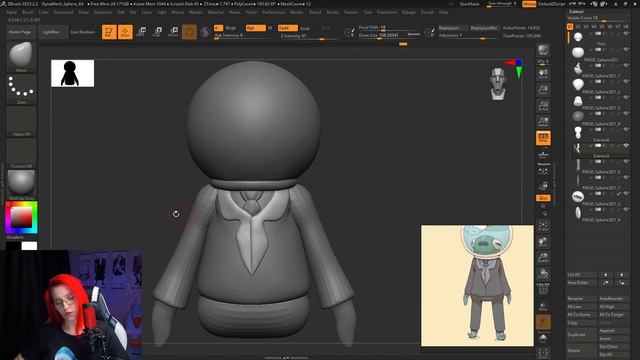Click the AutoReorder button

(613, 299)
